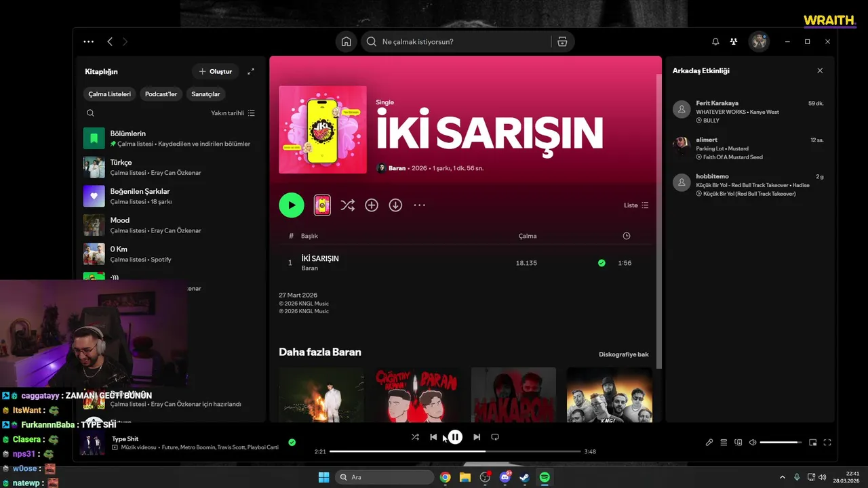Open Ferit Karakaya's friend activity entry
This screenshot has height=488, width=868.
pos(749,112)
